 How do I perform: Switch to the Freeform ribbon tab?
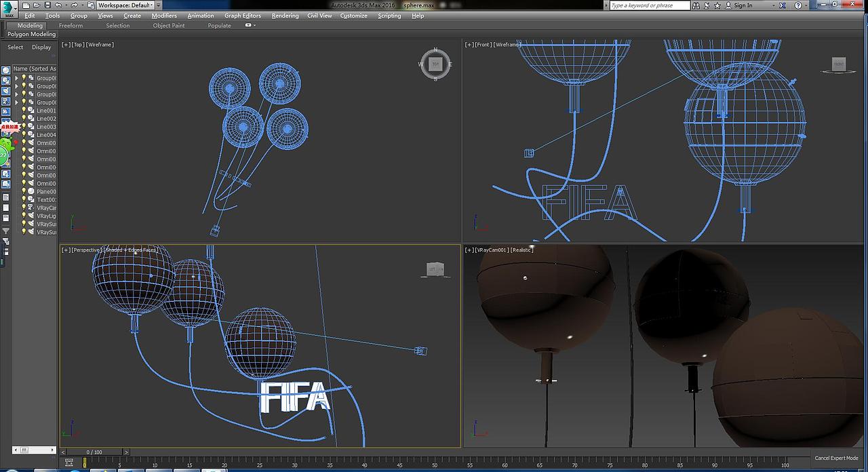(71, 26)
